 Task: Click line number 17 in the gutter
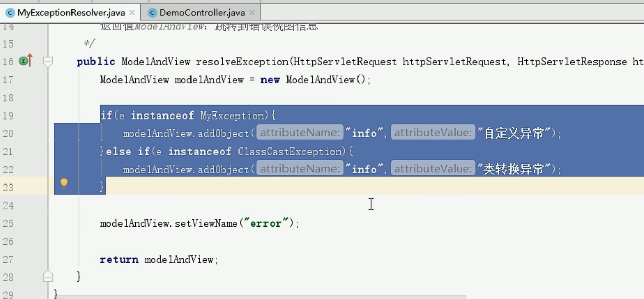pos(8,80)
